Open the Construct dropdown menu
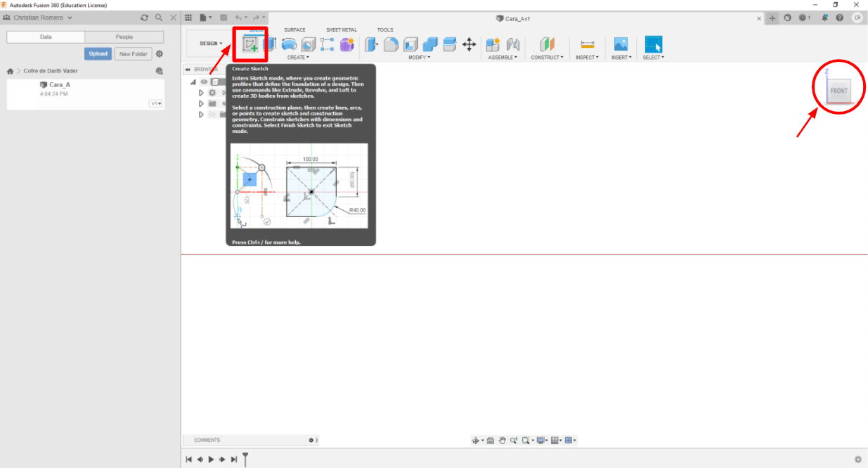Image resolution: width=868 pixels, height=468 pixels. [x=547, y=58]
